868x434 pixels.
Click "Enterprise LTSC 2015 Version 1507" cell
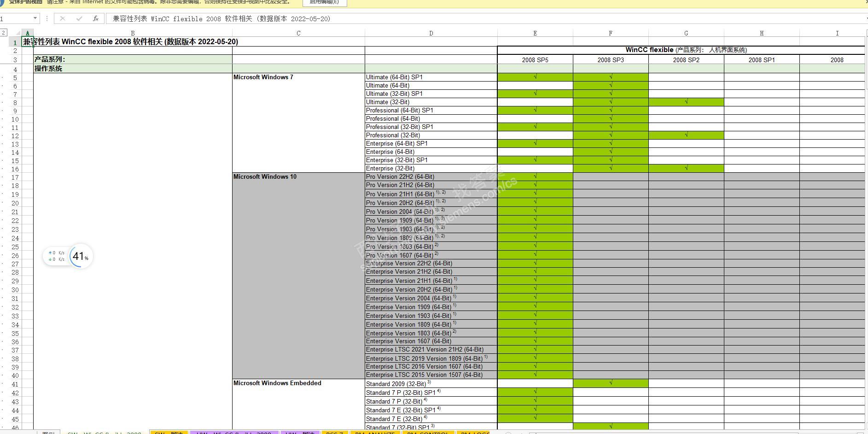431,375
